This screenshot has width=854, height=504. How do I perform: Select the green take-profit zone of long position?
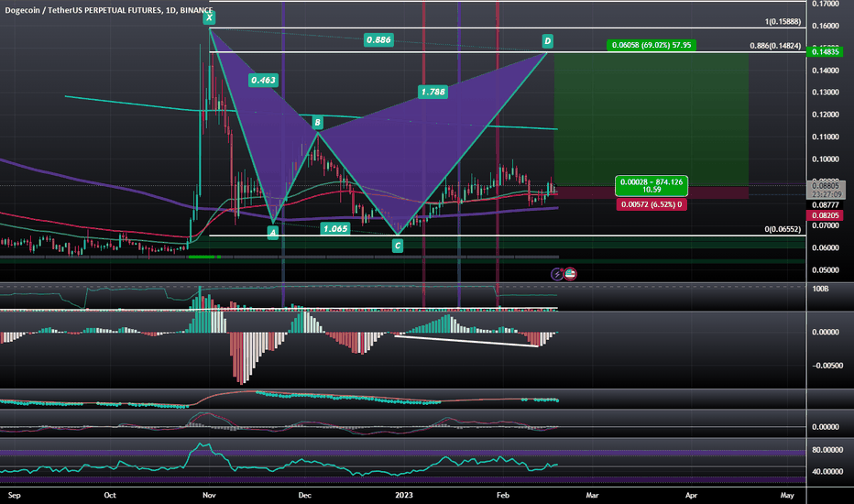[x=651, y=119]
